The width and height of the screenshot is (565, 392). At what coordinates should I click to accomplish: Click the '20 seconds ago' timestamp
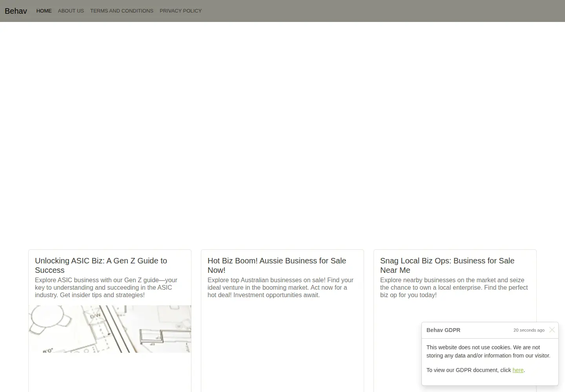tap(529, 330)
